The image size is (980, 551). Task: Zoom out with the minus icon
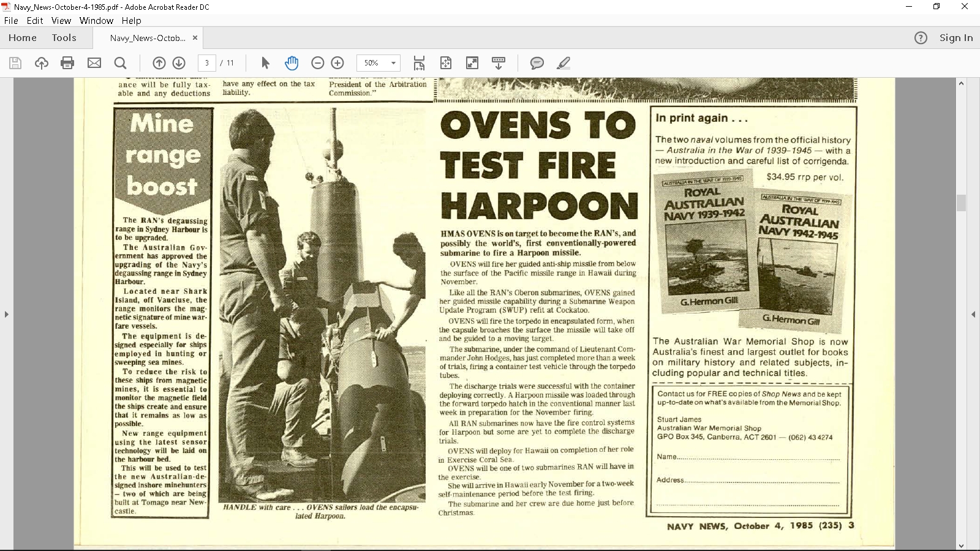point(317,63)
